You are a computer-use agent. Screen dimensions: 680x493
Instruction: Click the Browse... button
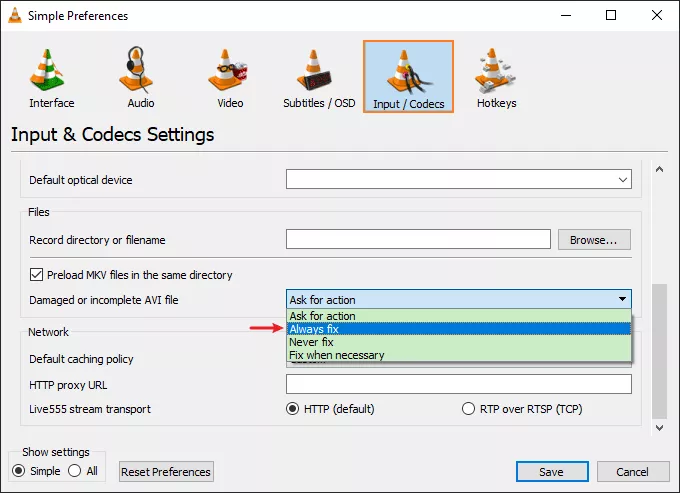[x=594, y=240]
